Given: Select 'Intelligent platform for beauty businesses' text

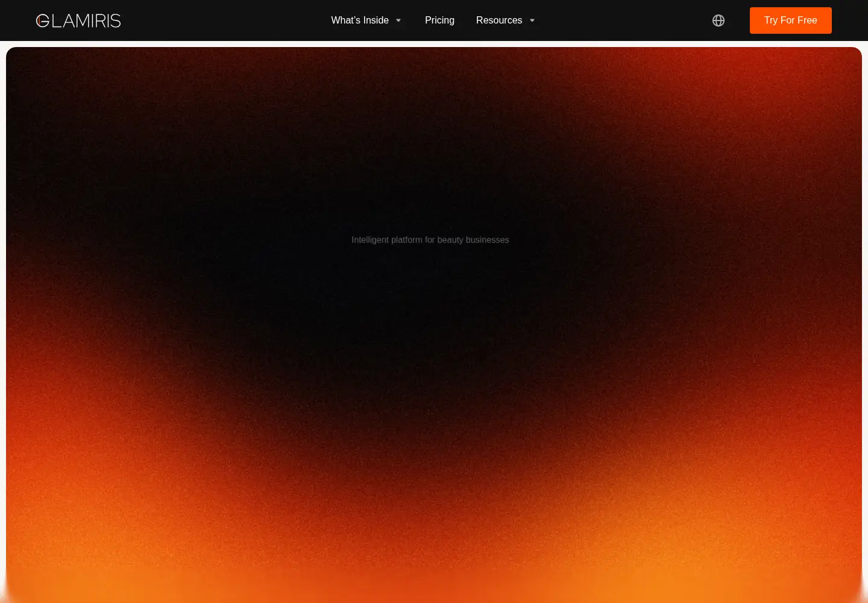Looking at the screenshot, I should tap(430, 240).
